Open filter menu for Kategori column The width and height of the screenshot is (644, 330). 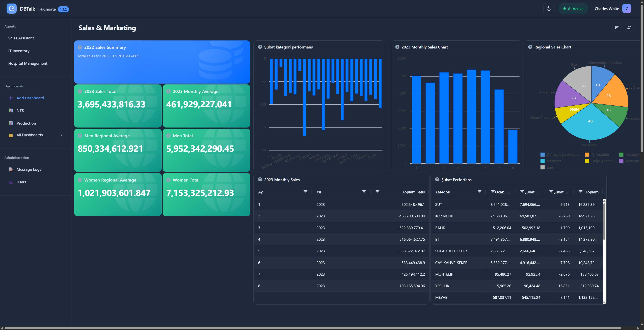click(x=479, y=192)
